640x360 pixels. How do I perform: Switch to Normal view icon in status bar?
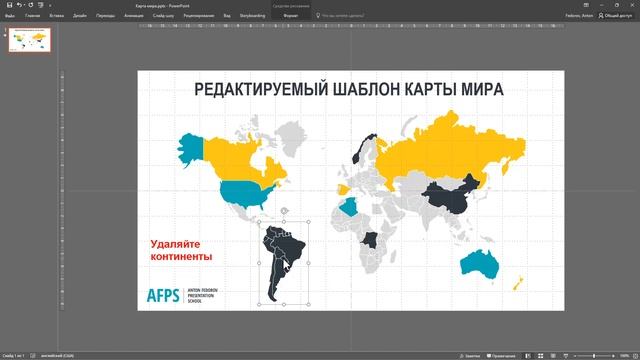click(528, 356)
